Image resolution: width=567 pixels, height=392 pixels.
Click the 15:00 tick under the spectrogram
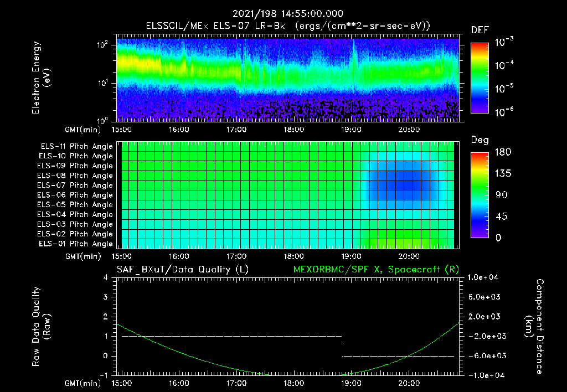[121, 130]
